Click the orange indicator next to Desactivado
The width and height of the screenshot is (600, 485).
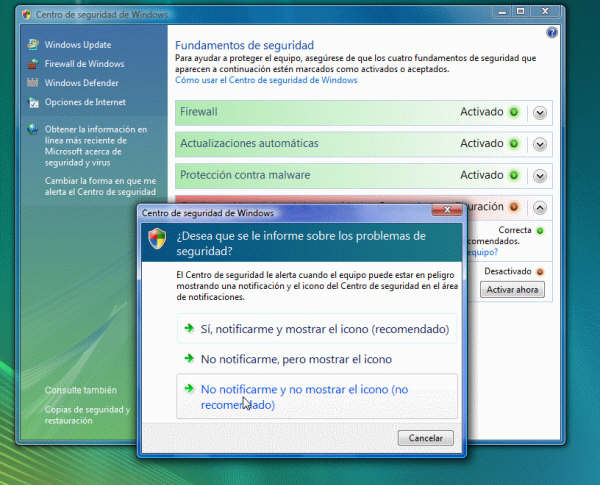tap(540, 272)
